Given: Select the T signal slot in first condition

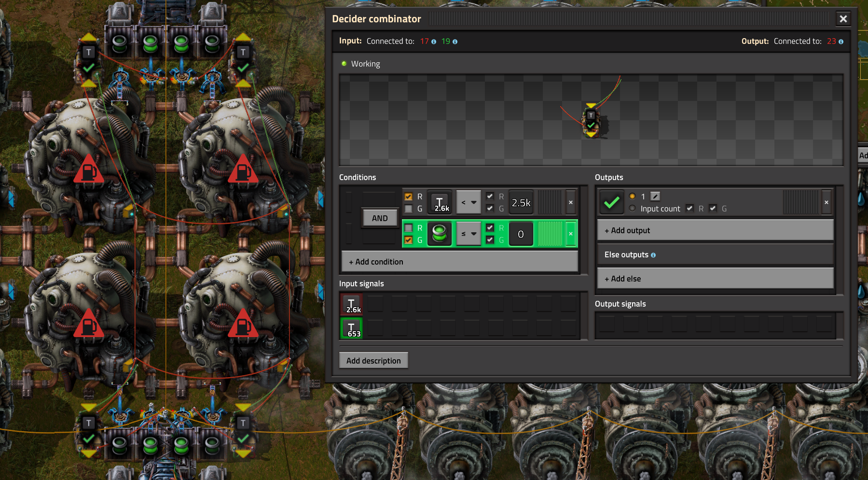Looking at the screenshot, I should [x=440, y=202].
